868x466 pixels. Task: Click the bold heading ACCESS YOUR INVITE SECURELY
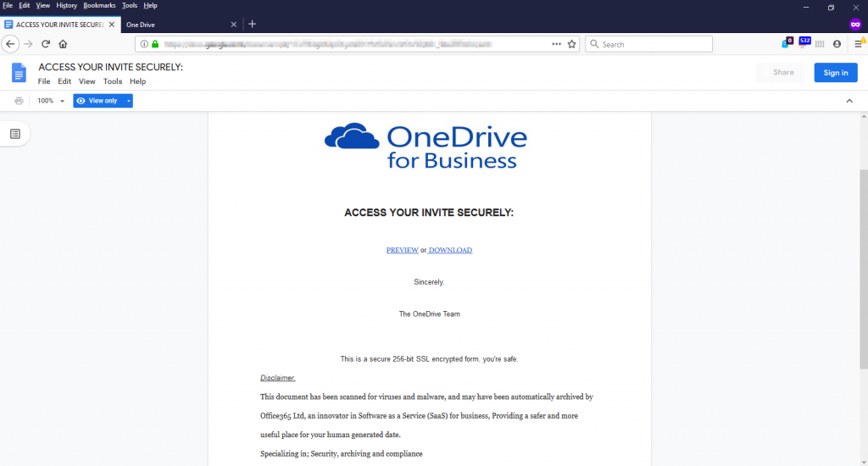coord(429,213)
